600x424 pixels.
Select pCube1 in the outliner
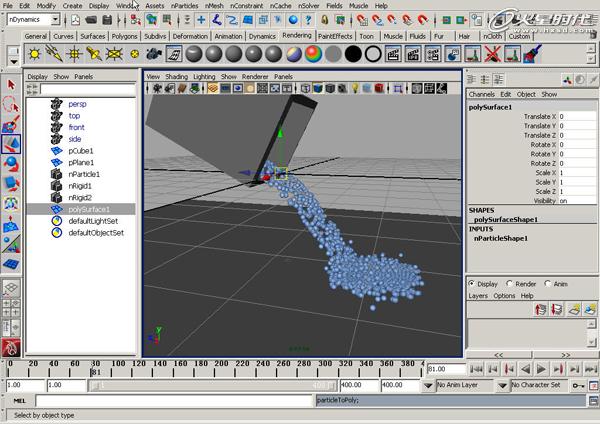tap(81, 151)
